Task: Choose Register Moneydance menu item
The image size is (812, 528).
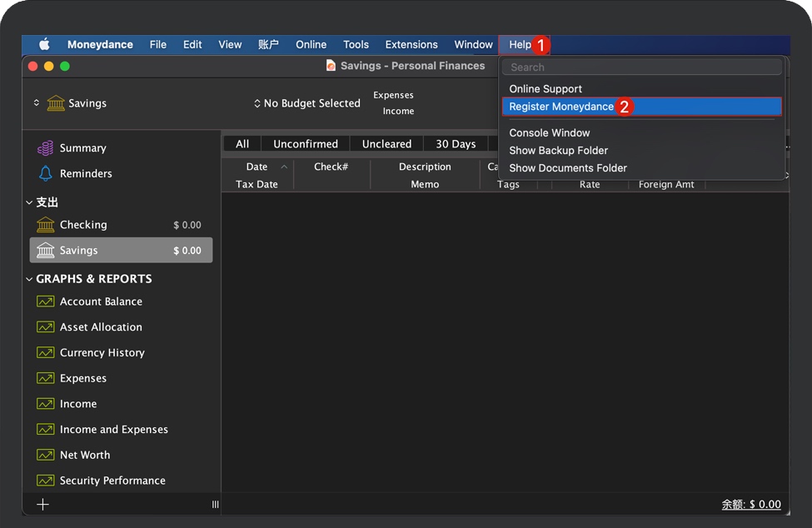Action: point(641,107)
